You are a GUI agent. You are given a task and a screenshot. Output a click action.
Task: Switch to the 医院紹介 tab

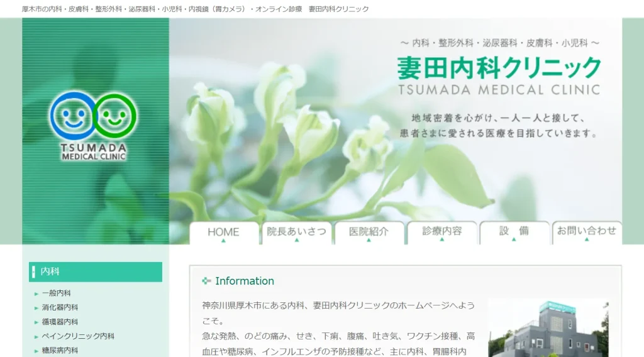(x=369, y=233)
